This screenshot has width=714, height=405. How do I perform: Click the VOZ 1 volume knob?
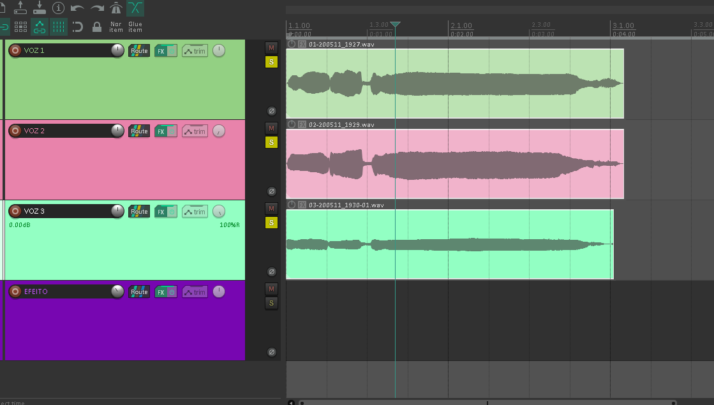tap(117, 50)
